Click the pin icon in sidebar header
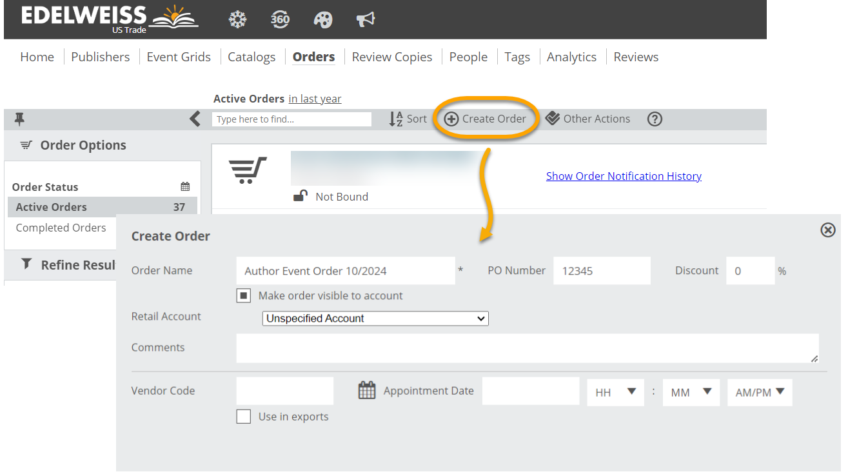Image resolution: width=868 pixels, height=474 pixels. coord(19,119)
